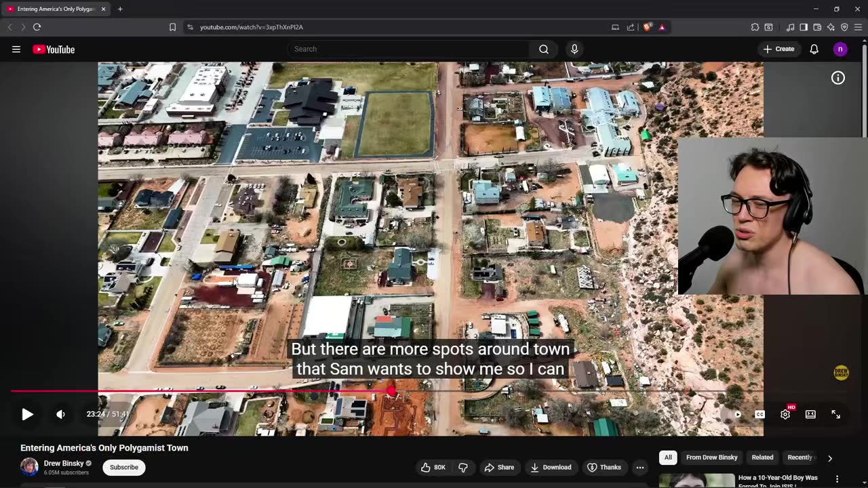Open the share page icon in address bar
The width and height of the screenshot is (868, 488).
tap(631, 27)
